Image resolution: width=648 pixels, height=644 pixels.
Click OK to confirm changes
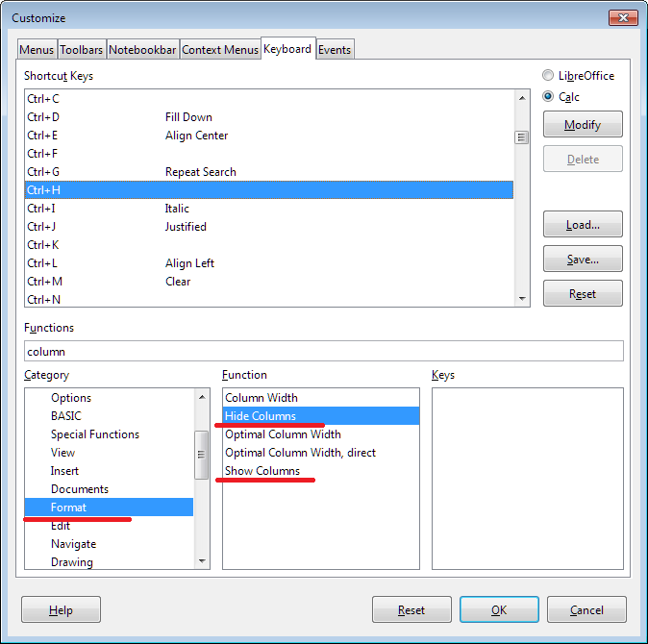498,610
